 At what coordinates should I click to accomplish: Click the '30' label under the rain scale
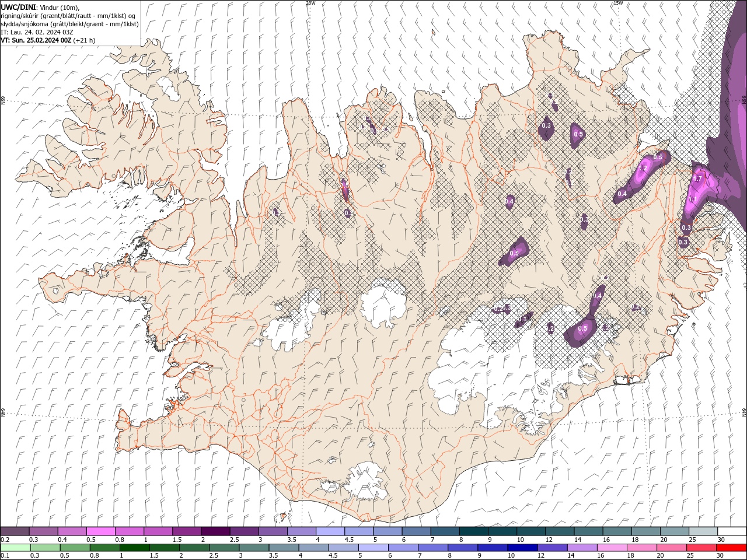click(720, 556)
